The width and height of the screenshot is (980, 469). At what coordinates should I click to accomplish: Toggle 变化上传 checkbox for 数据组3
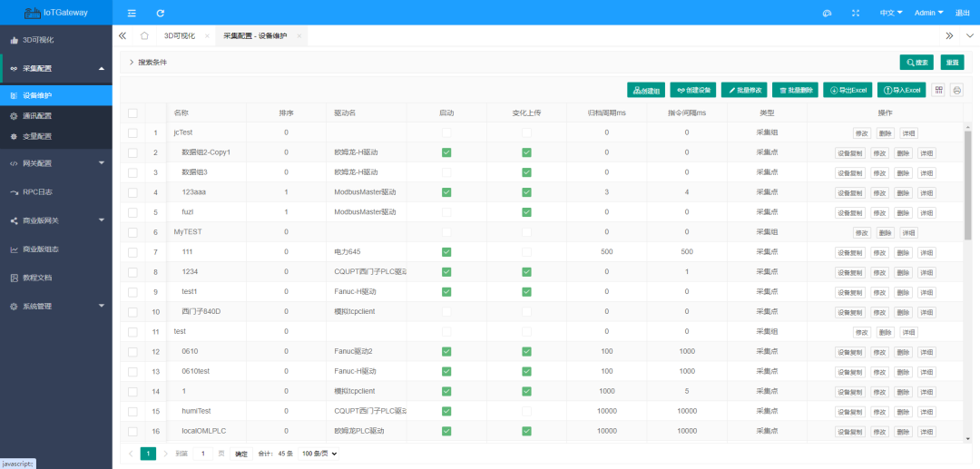click(527, 172)
